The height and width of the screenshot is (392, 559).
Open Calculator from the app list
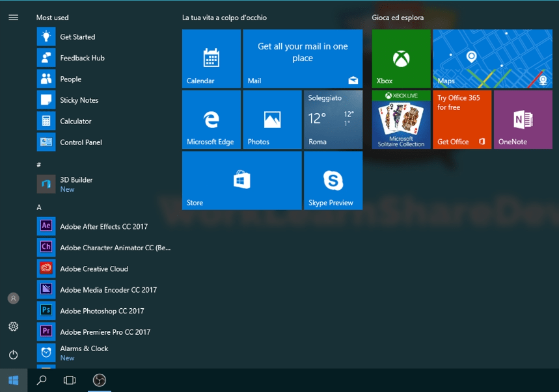click(104, 121)
